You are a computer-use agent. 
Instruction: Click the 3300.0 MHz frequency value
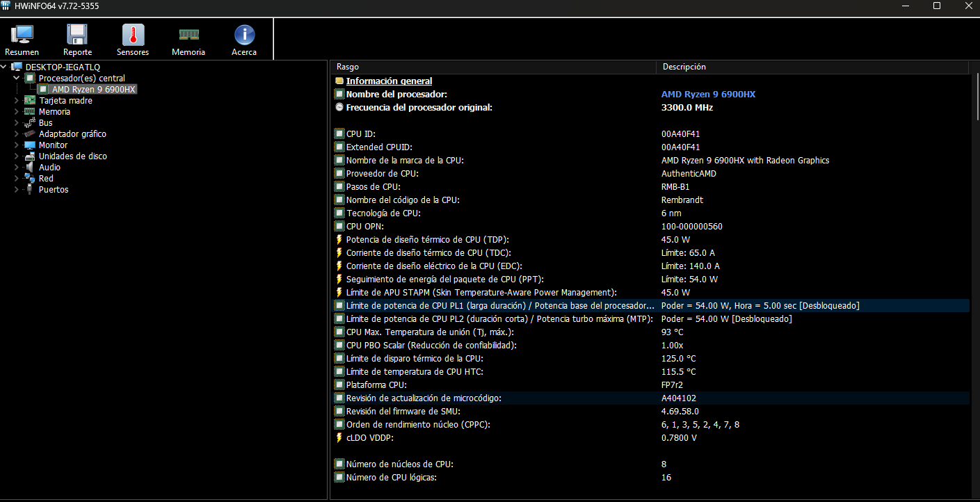(687, 107)
